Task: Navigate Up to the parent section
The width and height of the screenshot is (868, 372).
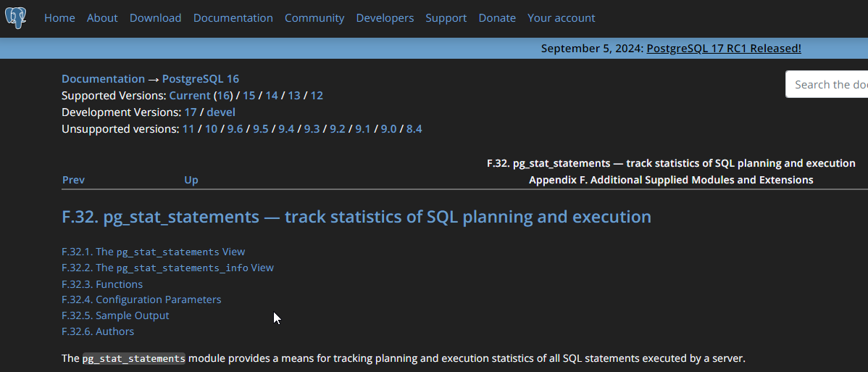Action: [x=191, y=180]
